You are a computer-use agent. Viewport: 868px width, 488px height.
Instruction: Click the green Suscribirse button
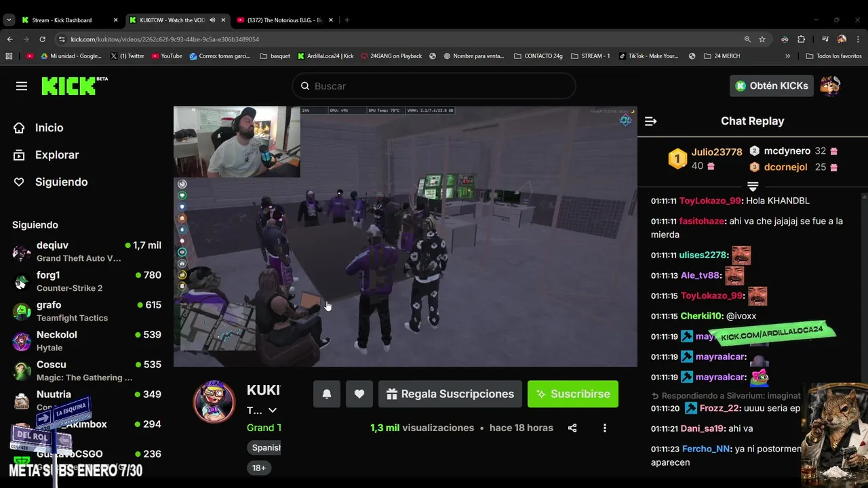tap(573, 394)
